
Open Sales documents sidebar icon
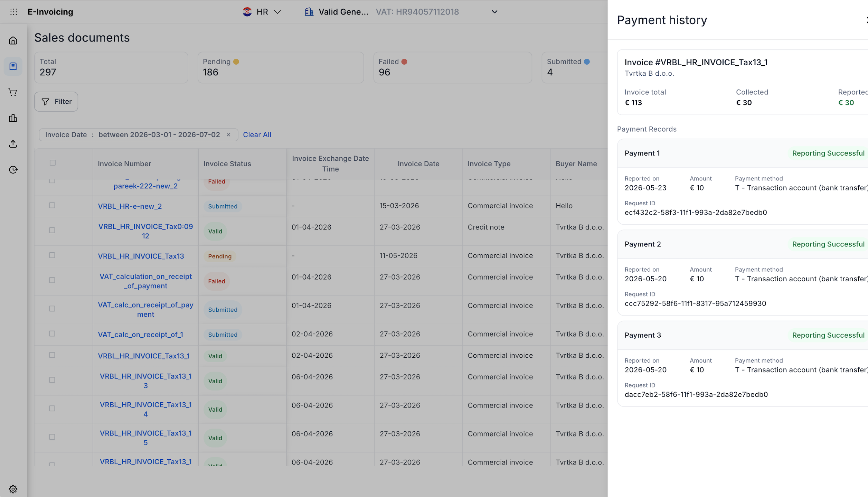click(x=13, y=66)
